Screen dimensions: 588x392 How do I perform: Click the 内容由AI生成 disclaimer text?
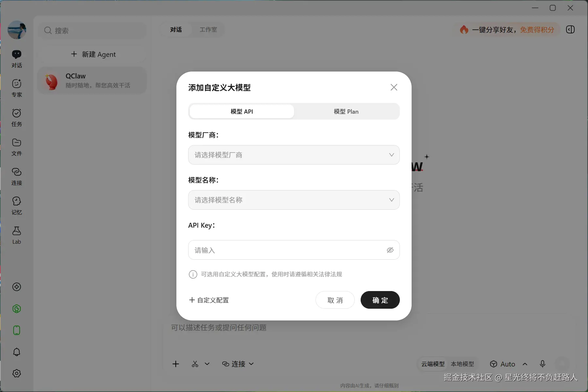coord(369,385)
